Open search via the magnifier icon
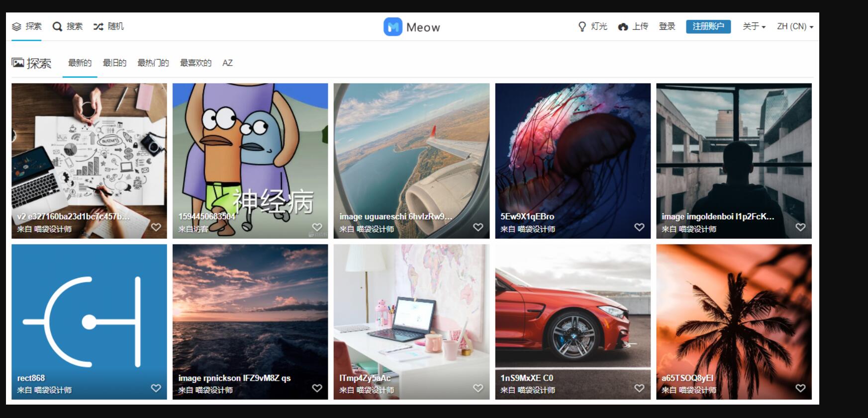 click(x=58, y=26)
